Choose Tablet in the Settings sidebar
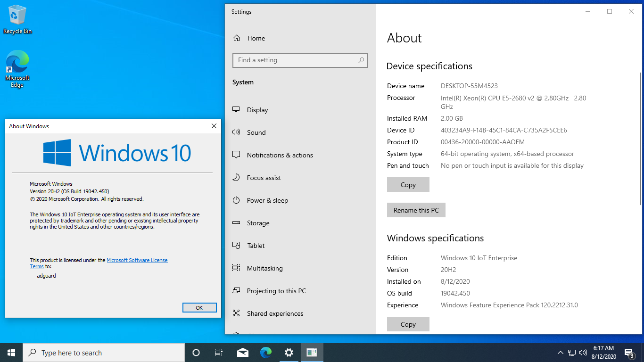Screen dimensions: 644x362 pyautogui.click(x=300, y=246)
